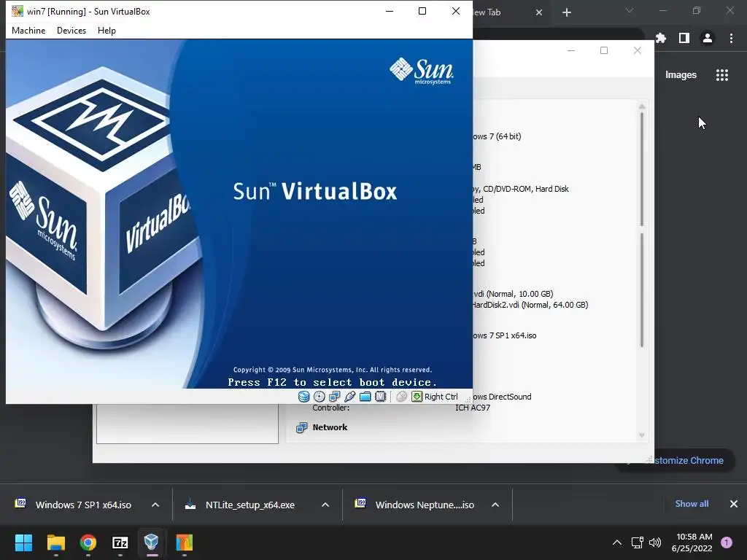Image resolution: width=747 pixels, height=560 pixels.
Task: Open the Machine menu
Action: click(28, 31)
